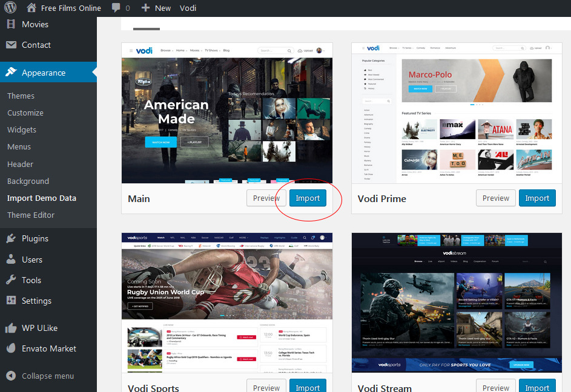Open Background submenu
The image size is (571, 392).
(x=28, y=181)
